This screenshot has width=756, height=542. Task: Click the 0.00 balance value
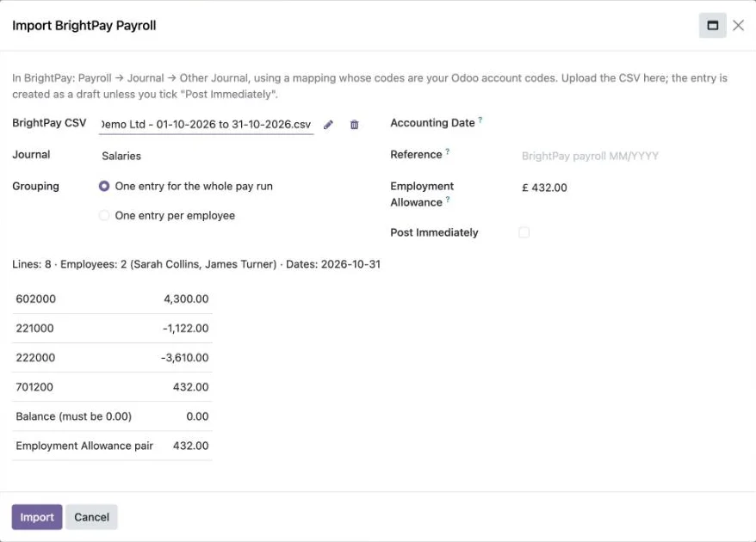(198, 416)
